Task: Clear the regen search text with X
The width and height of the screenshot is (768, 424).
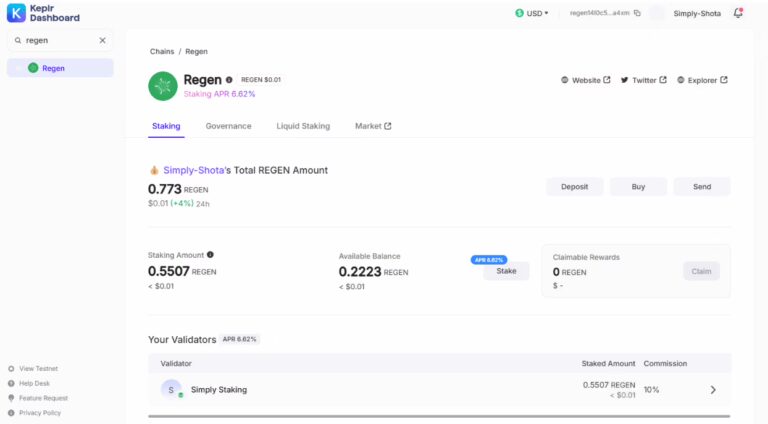Action: point(102,40)
